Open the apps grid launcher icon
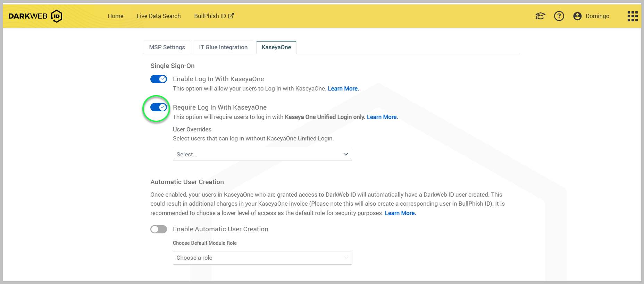This screenshot has width=644, height=284. tap(632, 16)
